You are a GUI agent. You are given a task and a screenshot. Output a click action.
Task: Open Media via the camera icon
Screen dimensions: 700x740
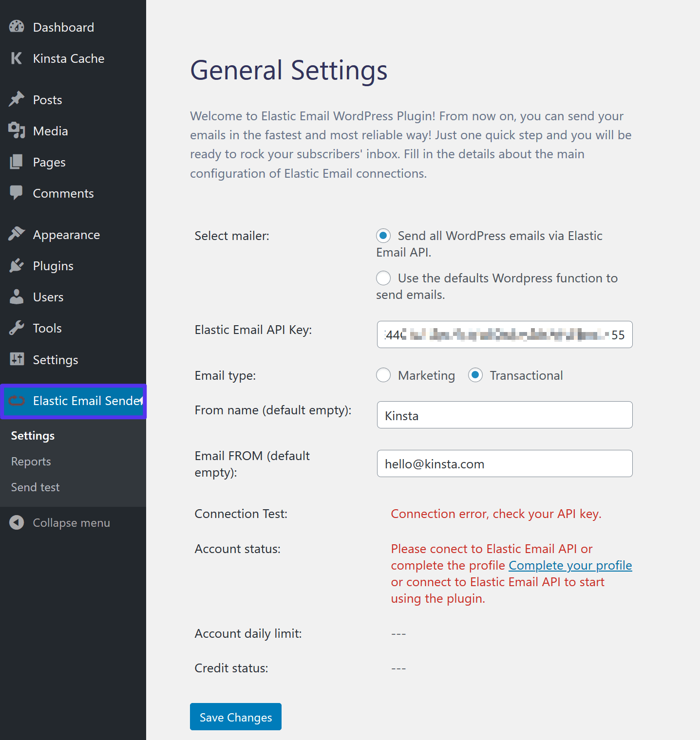pos(16,130)
